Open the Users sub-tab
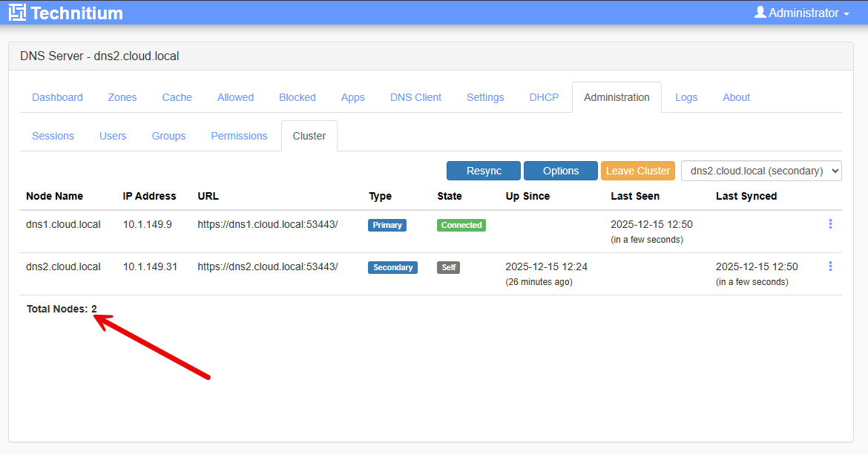 [113, 136]
